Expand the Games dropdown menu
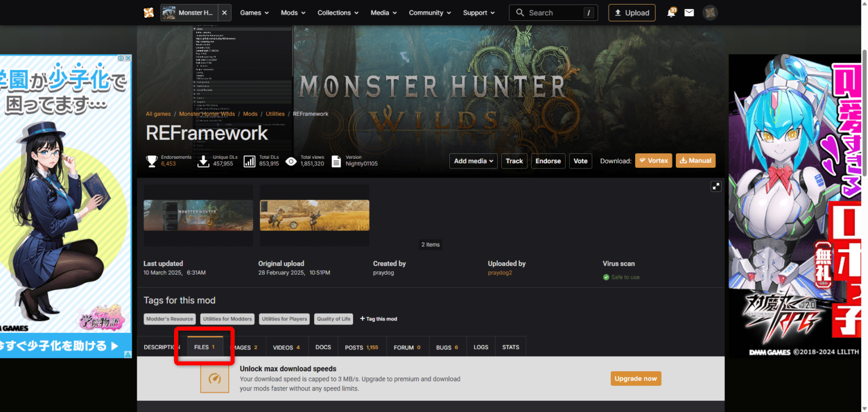The image size is (868, 412). [x=254, y=12]
